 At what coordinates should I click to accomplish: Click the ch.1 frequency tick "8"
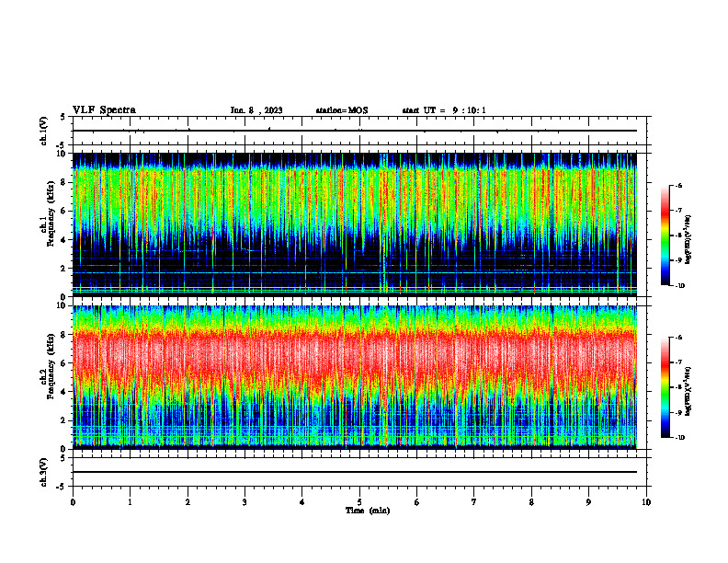(x=64, y=182)
